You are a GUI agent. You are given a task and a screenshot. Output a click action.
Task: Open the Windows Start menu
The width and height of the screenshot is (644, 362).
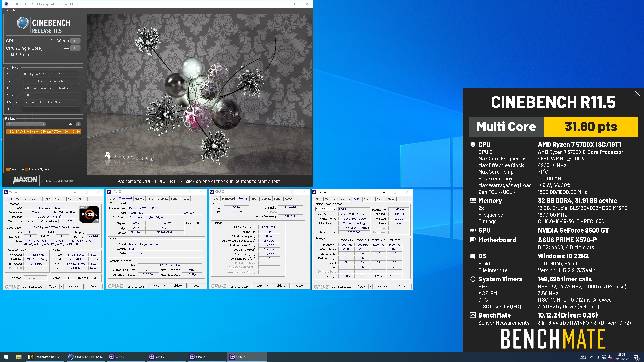(x=6, y=357)
